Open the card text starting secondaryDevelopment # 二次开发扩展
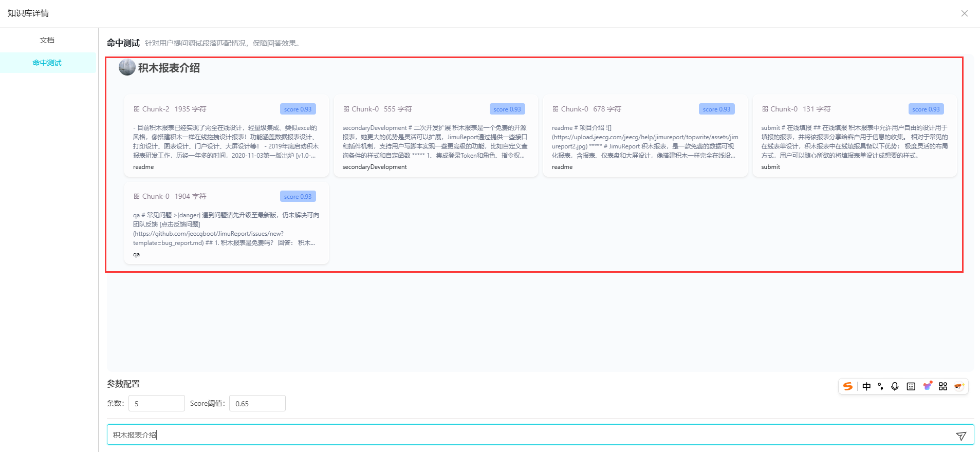The width and height of the screenshot is (980, 452). point(435,141)
